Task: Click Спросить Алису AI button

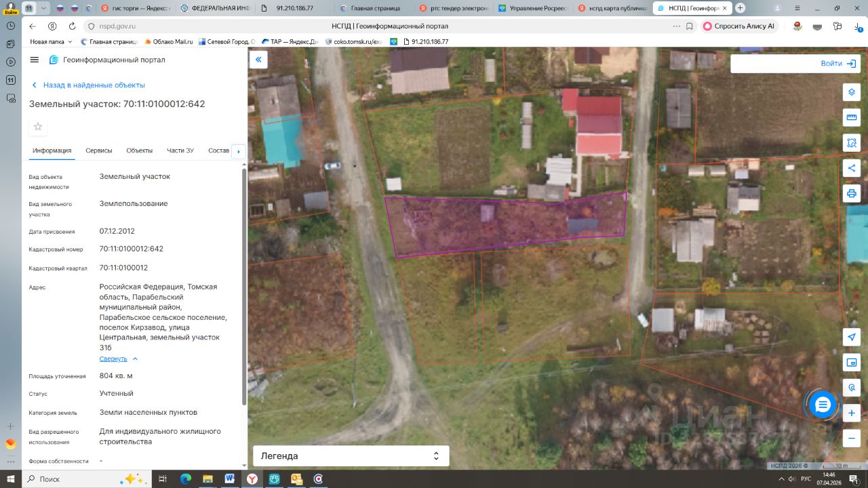Action: [738, 26]
